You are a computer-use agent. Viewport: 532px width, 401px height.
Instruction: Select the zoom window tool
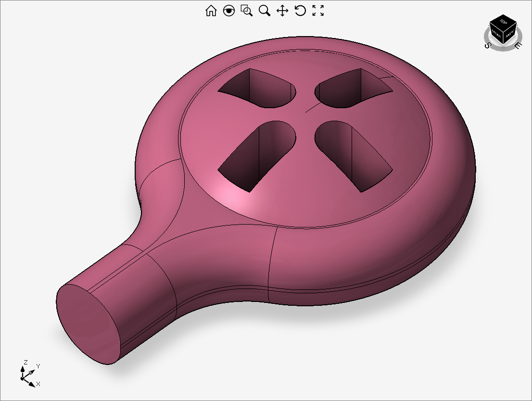coord(247,11)
